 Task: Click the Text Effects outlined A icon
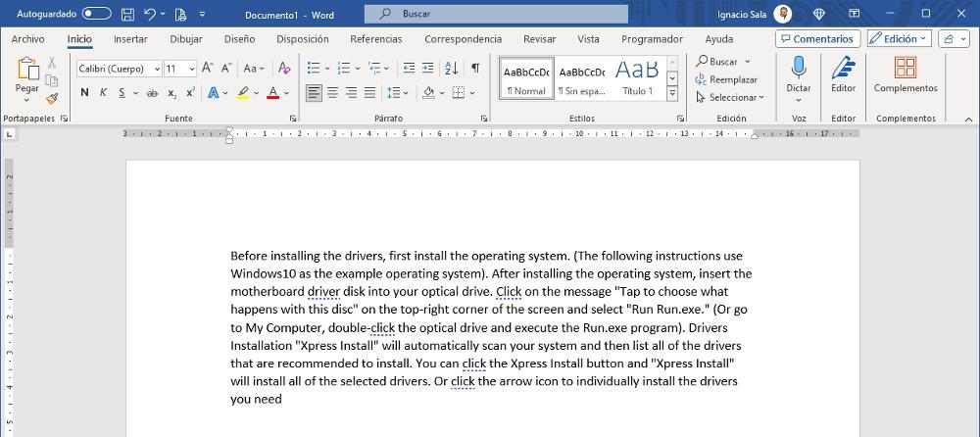click(213, 92)
